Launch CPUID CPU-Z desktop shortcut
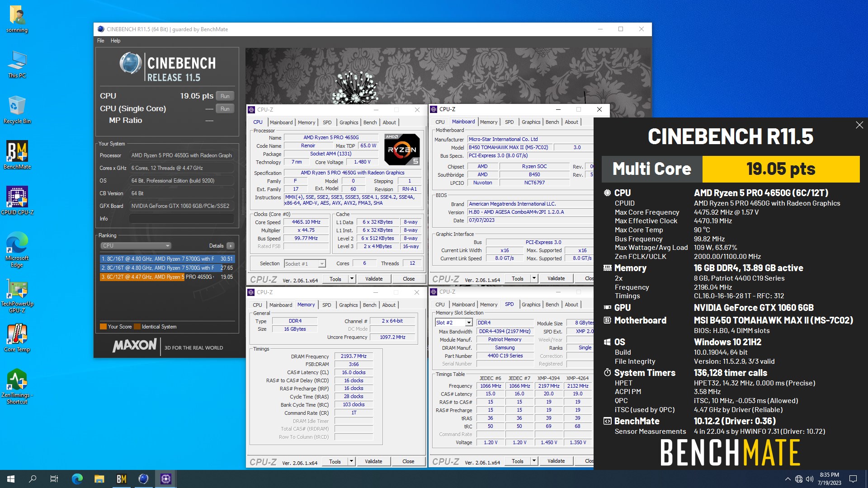 point(17,201)
